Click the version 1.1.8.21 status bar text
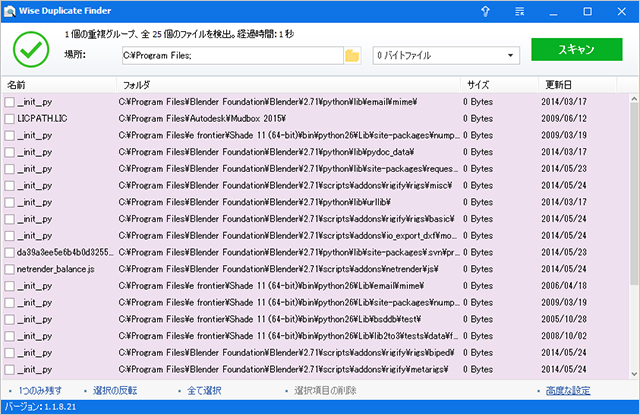This screenshot has width=640, height=415. coord(40,407)
